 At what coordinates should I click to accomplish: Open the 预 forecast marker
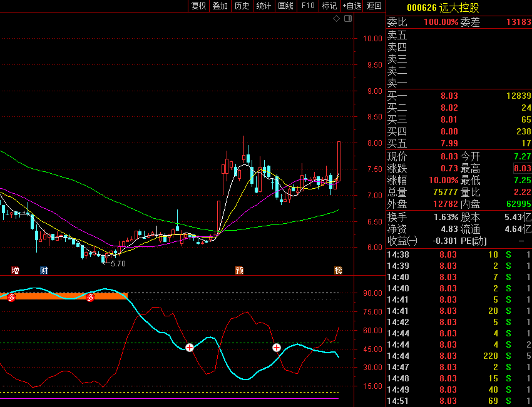[x=240, y=271]
